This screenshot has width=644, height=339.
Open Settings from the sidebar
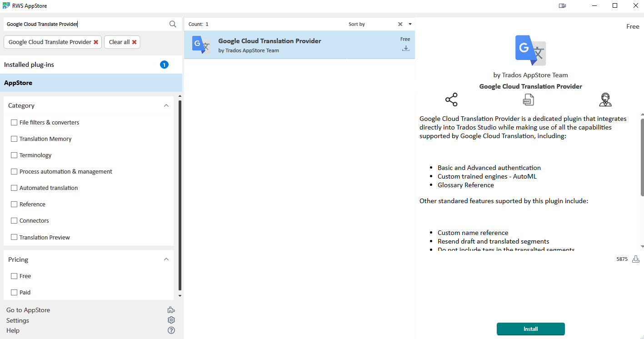click(18, 320)
